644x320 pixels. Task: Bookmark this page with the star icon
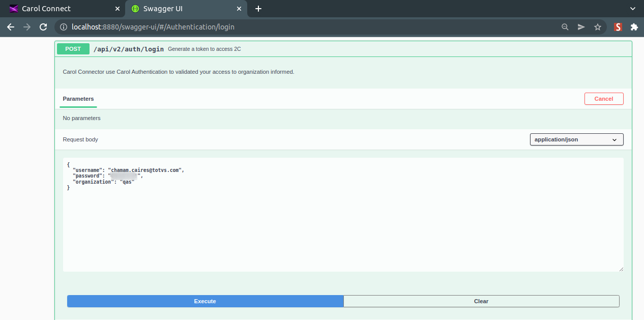click(x=598, y=27)
